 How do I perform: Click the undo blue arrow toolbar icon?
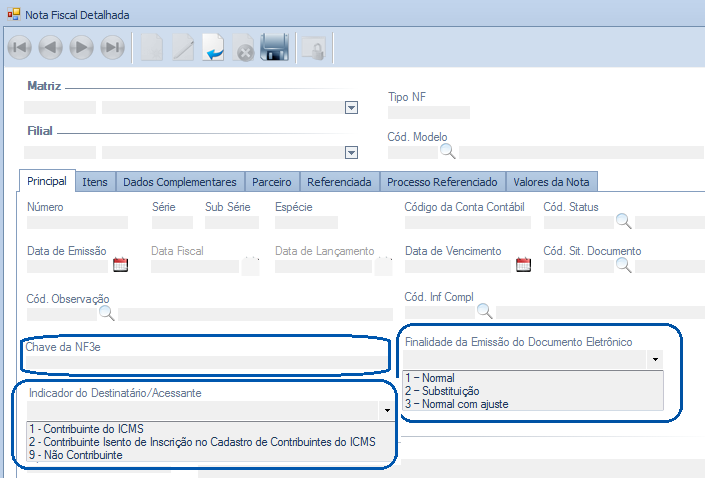(213, 47)
